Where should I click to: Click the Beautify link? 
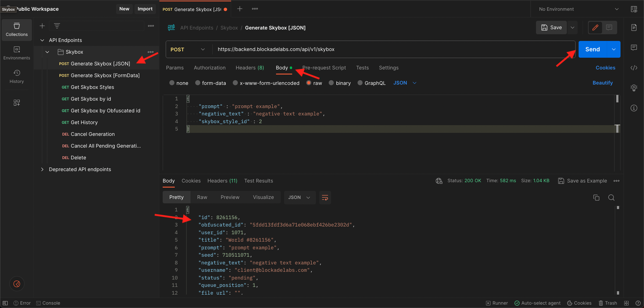point(602,83)
